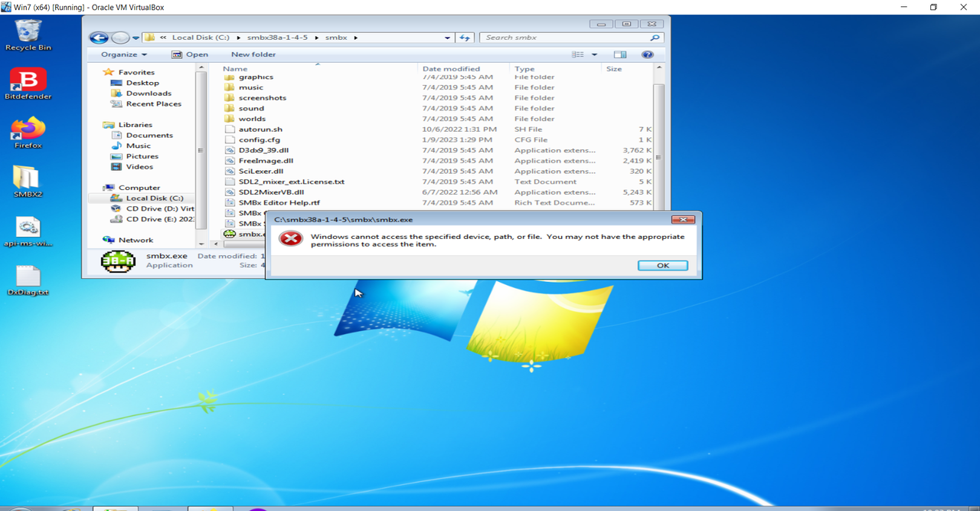Change view using the view icon
980x511 pixels.
pos(578,54)
